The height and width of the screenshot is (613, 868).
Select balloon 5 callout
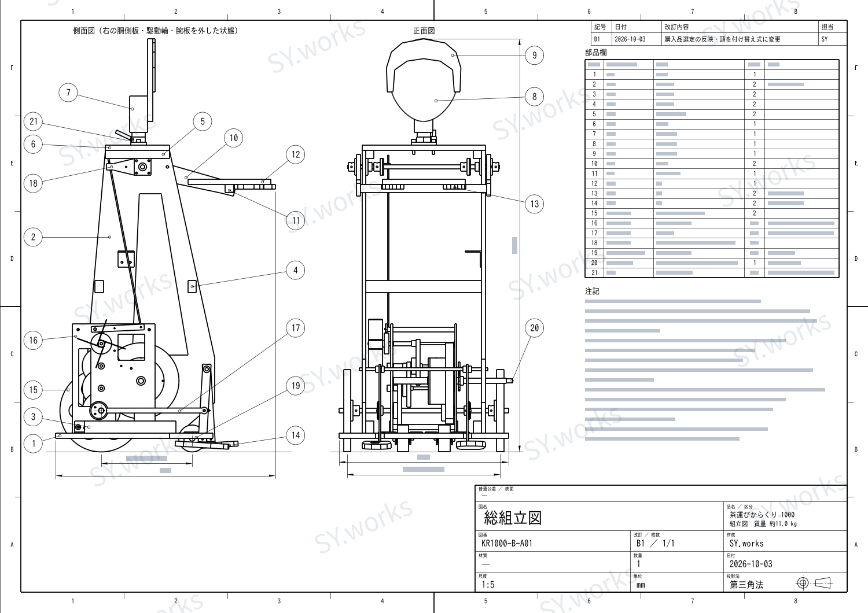tap(203, 121)
